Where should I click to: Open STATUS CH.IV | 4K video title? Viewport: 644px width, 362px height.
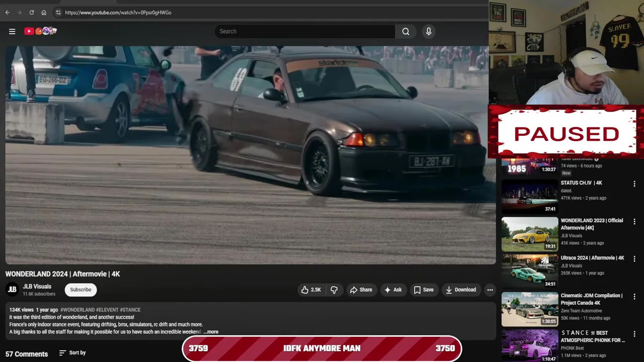tap(581, 183)
